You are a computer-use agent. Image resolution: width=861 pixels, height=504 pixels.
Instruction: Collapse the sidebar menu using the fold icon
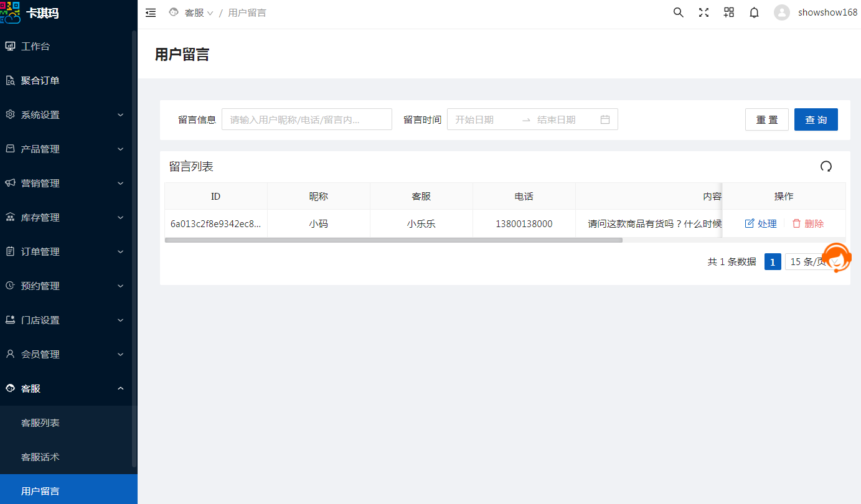coord(151,13)
